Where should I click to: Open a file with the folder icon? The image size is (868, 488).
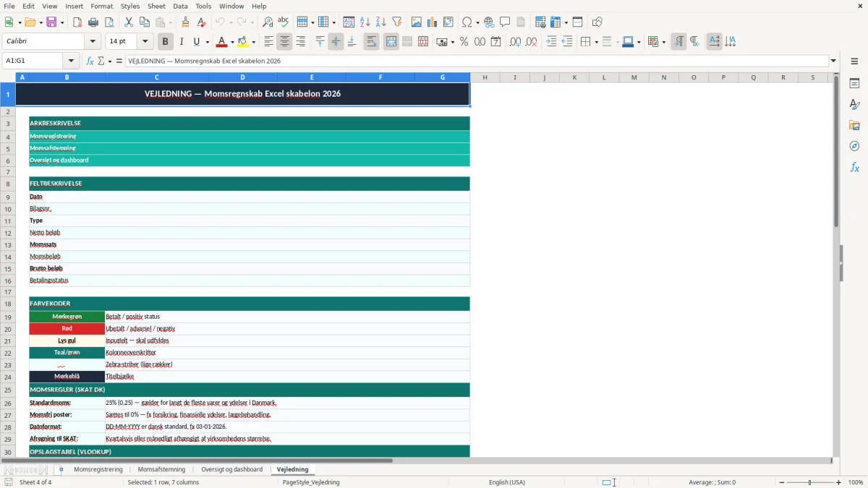coord(30,22)
